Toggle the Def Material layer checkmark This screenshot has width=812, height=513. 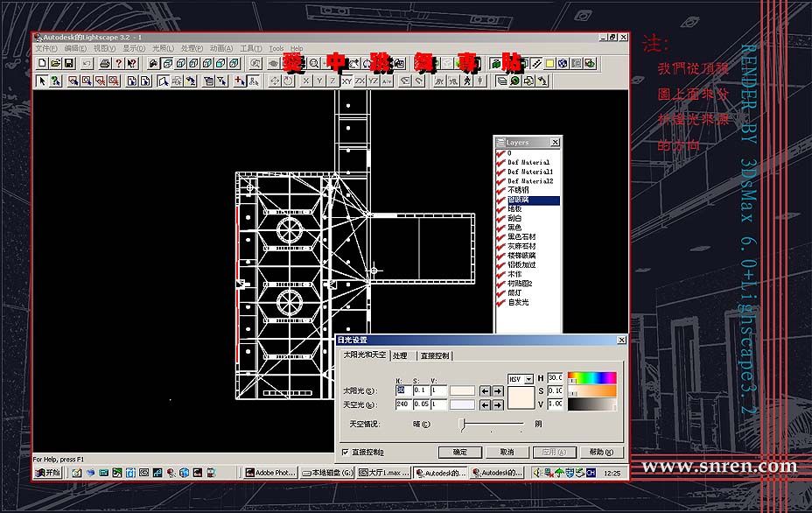click(500, 162)
